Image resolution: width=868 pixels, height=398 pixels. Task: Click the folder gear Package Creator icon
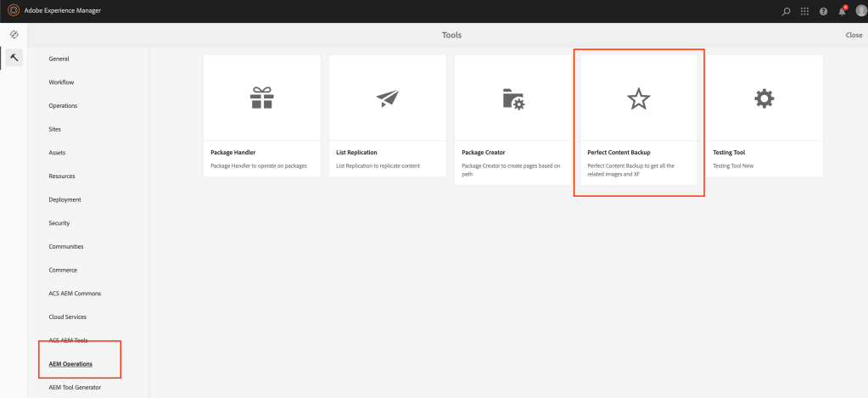[512, 99]
